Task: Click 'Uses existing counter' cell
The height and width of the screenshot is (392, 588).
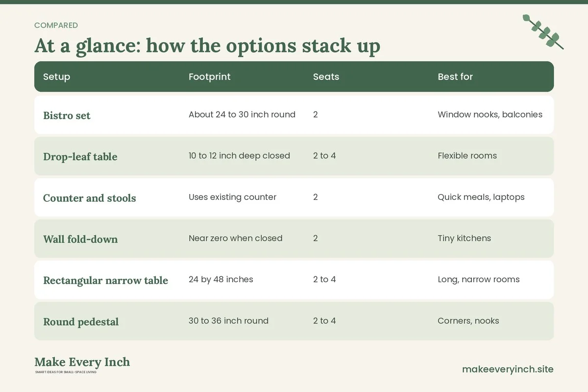Action: tap(232, 197)
